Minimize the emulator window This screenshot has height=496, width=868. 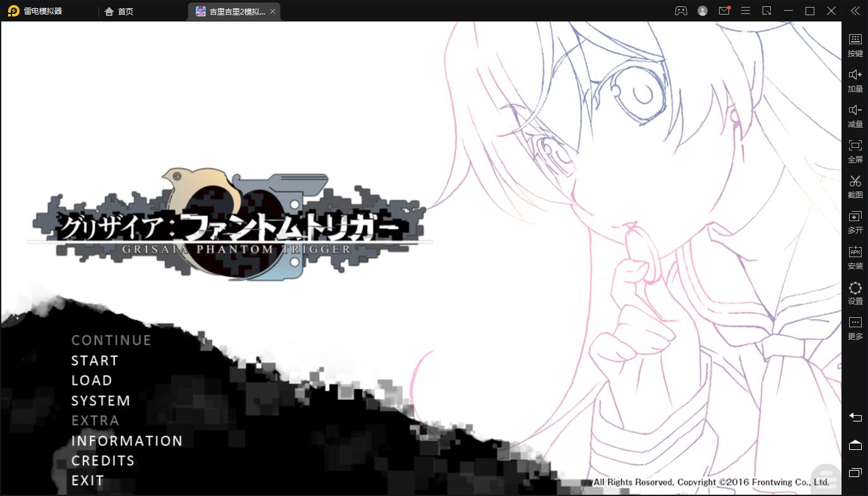[788, 11]
